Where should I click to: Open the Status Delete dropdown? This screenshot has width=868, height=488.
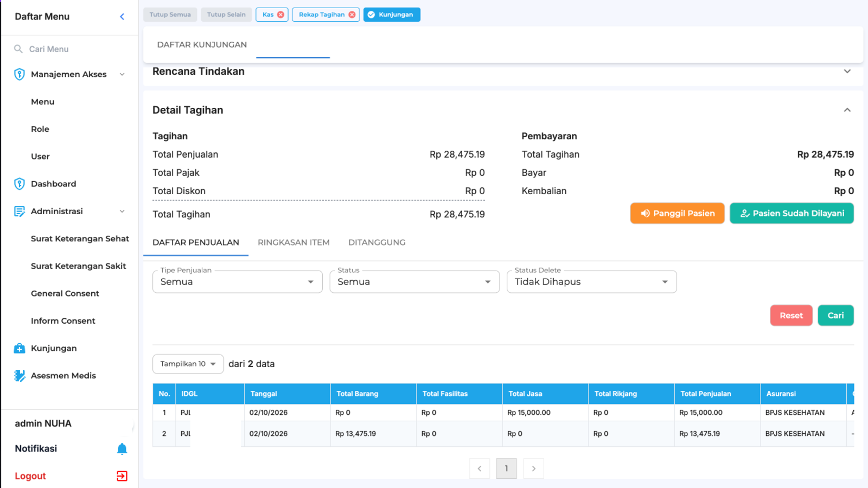pos(592,282)
